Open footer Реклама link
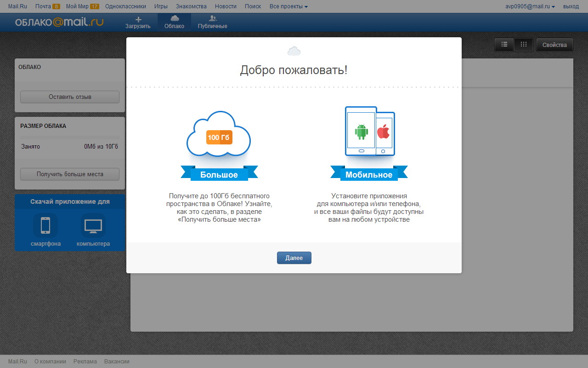Image resolution: width=588 pixels, height=368 pixels. click(x=85, y=362)
